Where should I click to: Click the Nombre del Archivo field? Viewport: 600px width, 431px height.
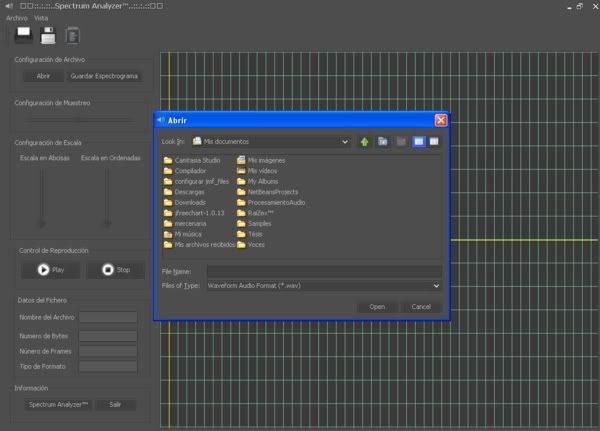point(108,317)
